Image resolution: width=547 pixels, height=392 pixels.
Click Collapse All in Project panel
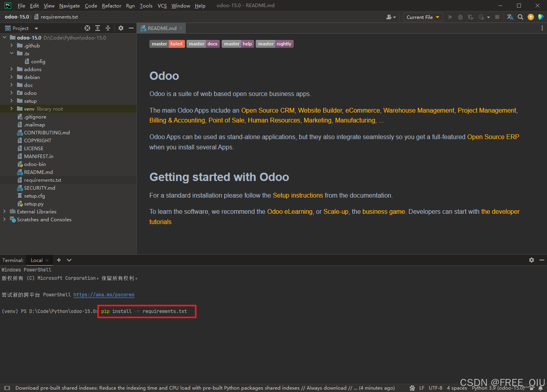click(x=108, y=28)
